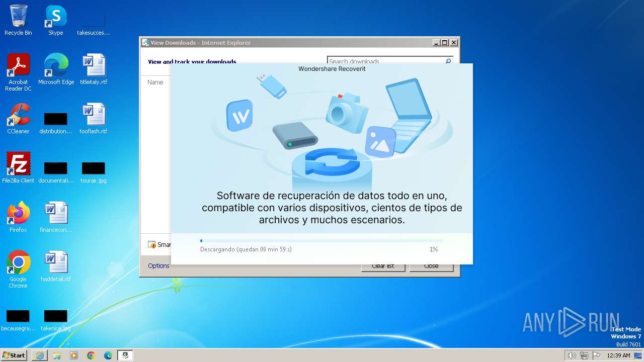Viewport: 644px width, 362px height.
Task: Select Wondershare installer taskbar item
Action: [125, 355]
